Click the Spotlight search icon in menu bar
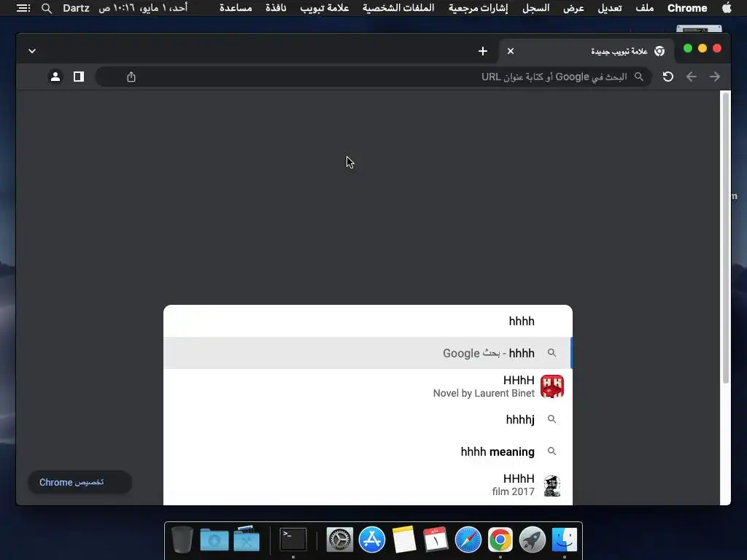The width and height of the screenshot is (747, 560). tap(46, 8)
